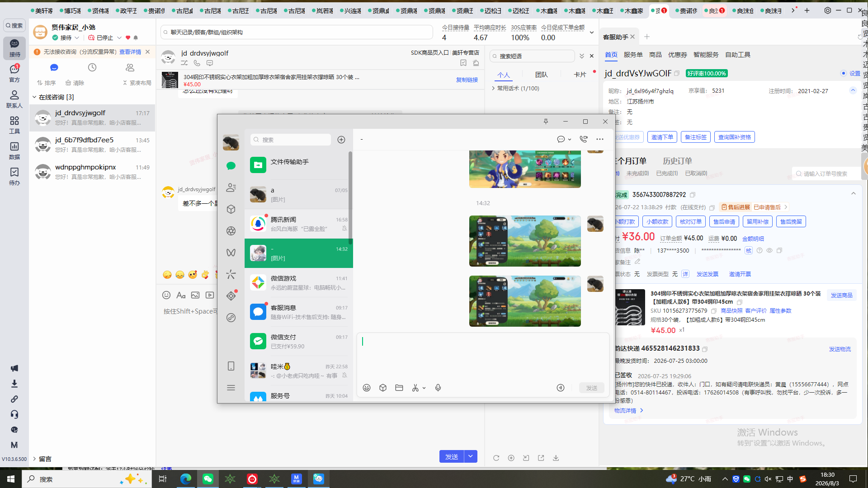Open 已停止 status dropdown
Image resolution: width=868 pixels, height=488 pixels.
[x=119, y=38]
